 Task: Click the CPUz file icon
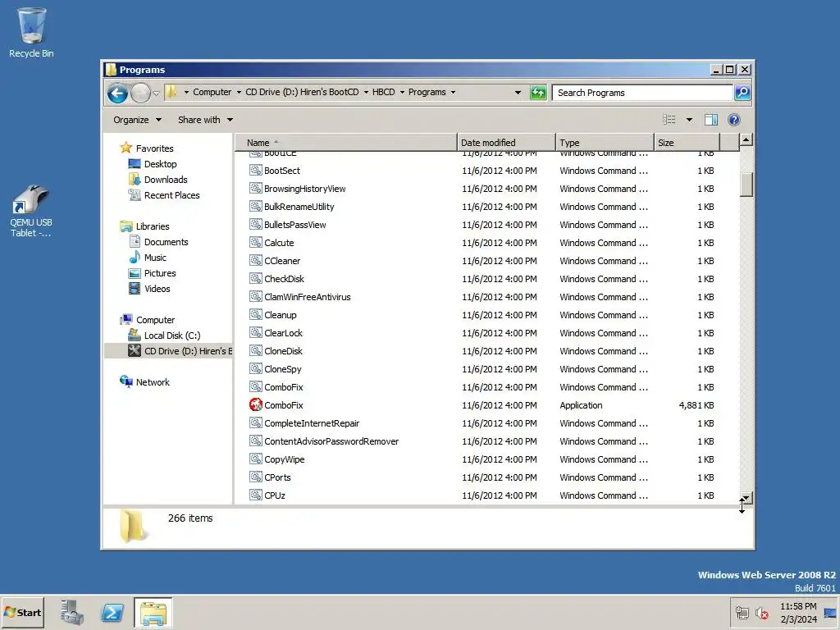(256, 495)
